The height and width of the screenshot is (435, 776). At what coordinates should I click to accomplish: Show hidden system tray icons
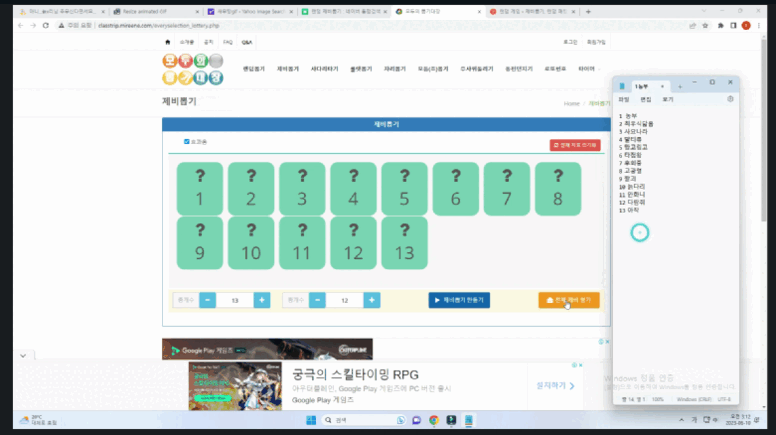coord(681,420)
